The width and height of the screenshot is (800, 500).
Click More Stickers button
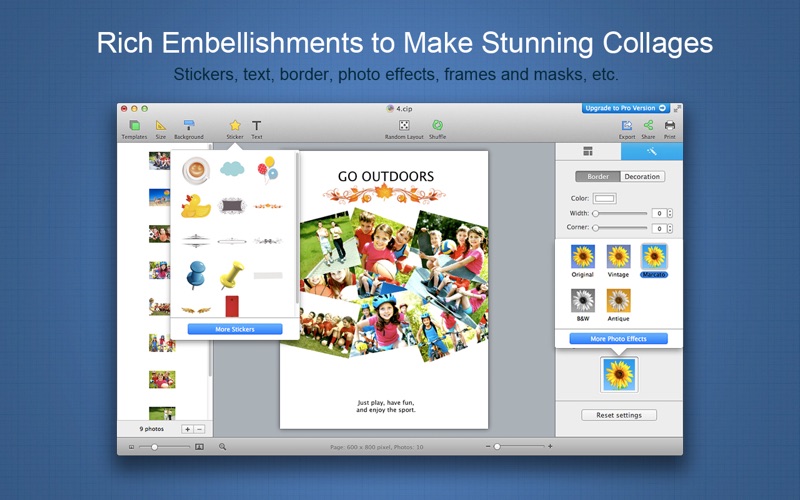[x=235, y=329]
